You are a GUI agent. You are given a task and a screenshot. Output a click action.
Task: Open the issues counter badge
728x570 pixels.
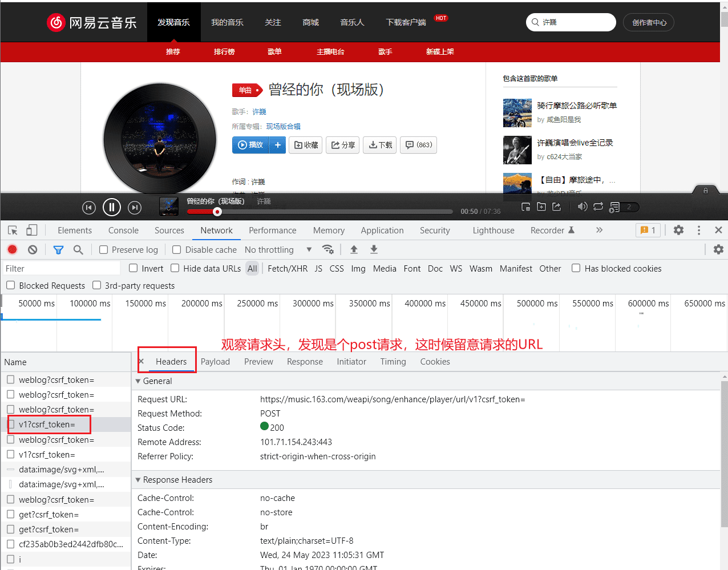pyautogui.click(x=648, y=230)
